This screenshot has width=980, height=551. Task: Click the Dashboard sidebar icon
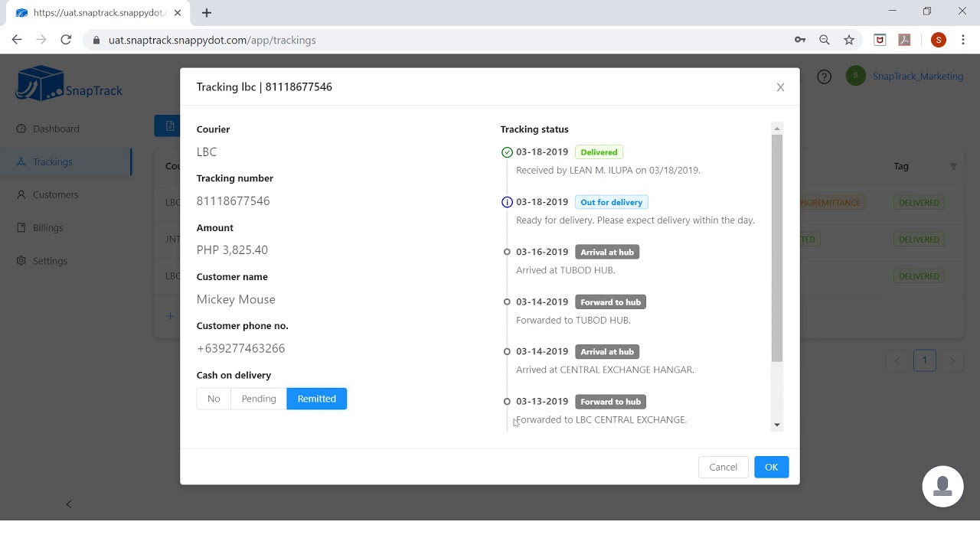pyautogui.click(x=21, y=129)
